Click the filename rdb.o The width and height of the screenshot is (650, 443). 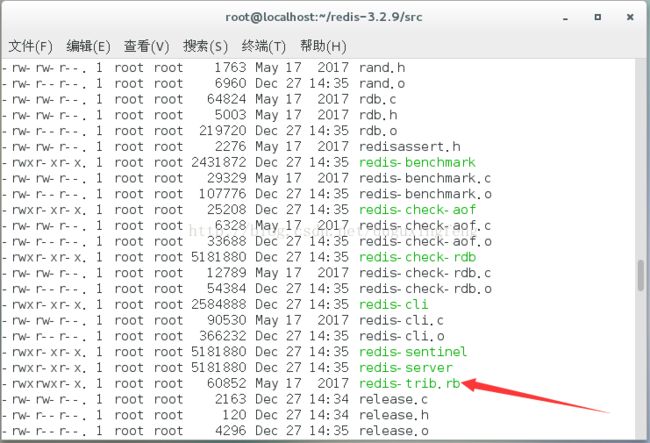tap(378, 131)
